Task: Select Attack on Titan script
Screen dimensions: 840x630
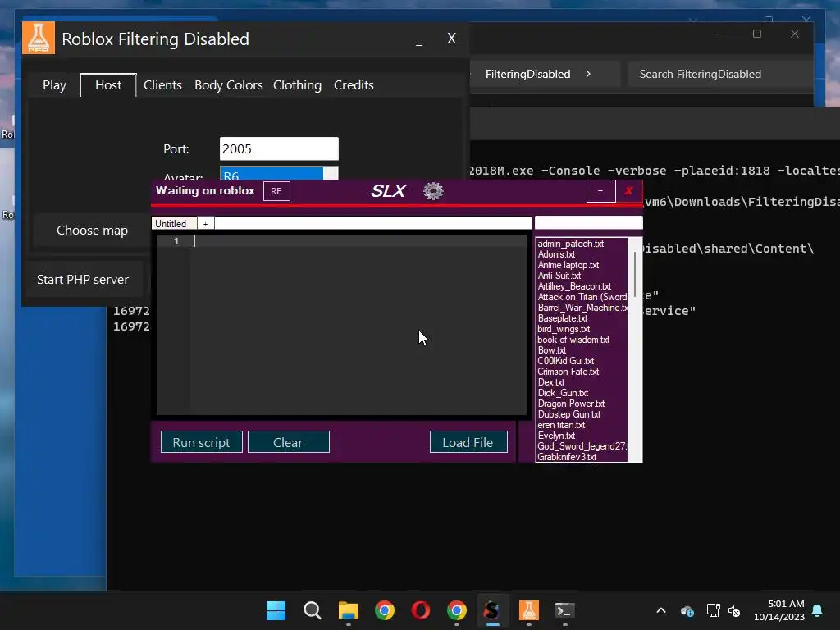Action: 582,297
